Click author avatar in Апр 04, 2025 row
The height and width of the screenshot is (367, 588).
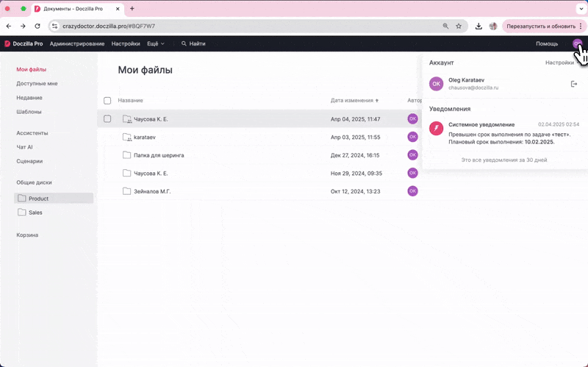coord(412,118)
